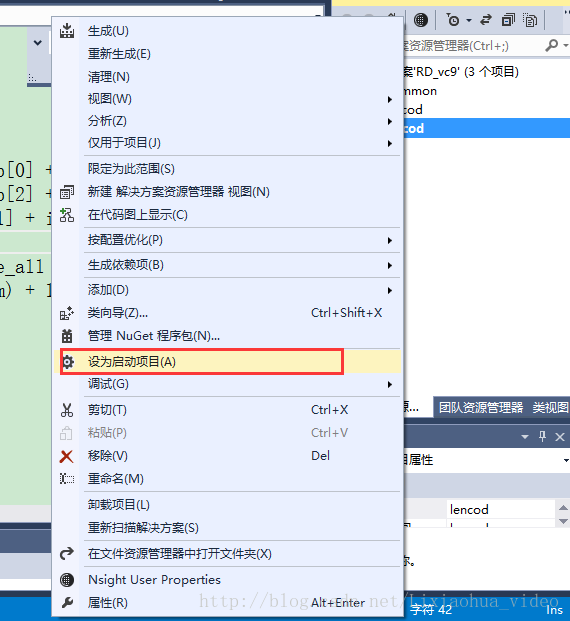The image size is (570, 621).
Task: Select 重新生成(E) from the context menu
Action: tap(227, 54)
